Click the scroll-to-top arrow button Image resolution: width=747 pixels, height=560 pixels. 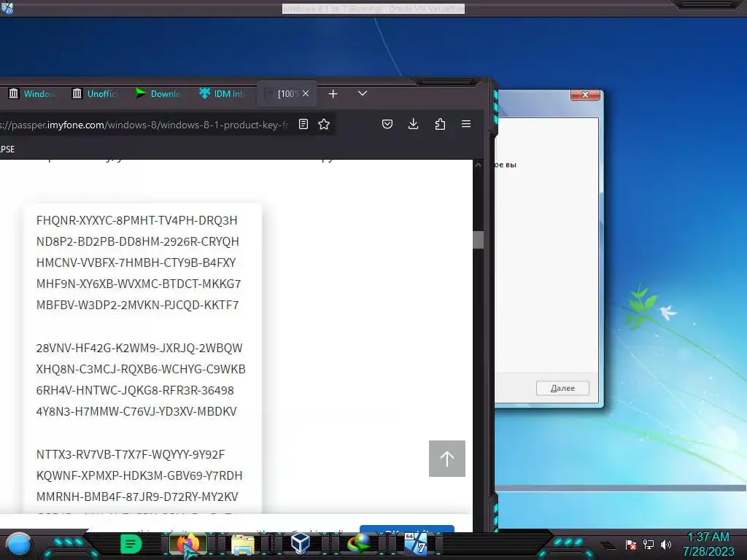pos(447,459)
